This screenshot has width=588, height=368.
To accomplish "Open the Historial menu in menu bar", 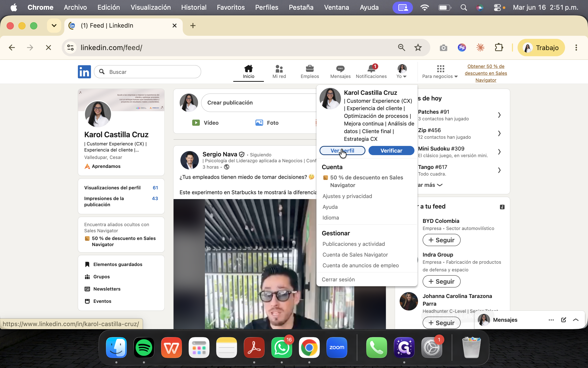I will (194, 7).
